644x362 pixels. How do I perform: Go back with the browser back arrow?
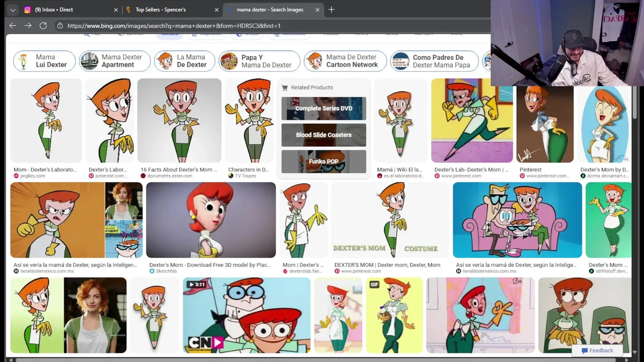point(13,26)
